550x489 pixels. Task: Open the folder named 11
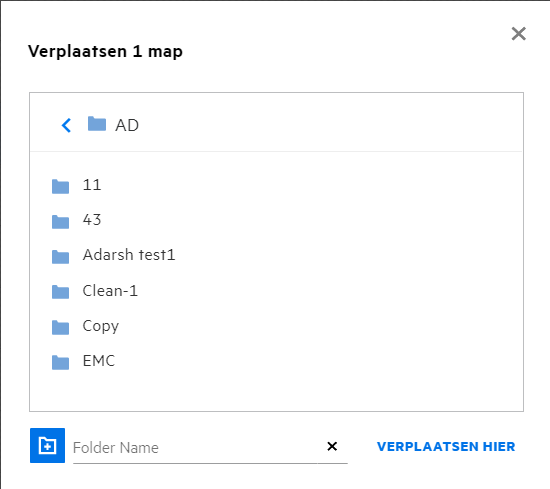point(92,185)
